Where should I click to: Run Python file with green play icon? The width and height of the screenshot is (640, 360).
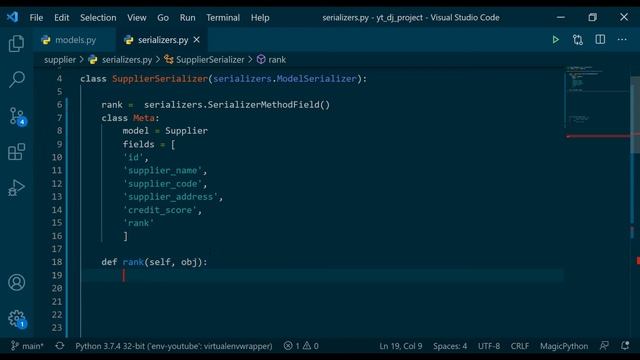pos(556,40)
